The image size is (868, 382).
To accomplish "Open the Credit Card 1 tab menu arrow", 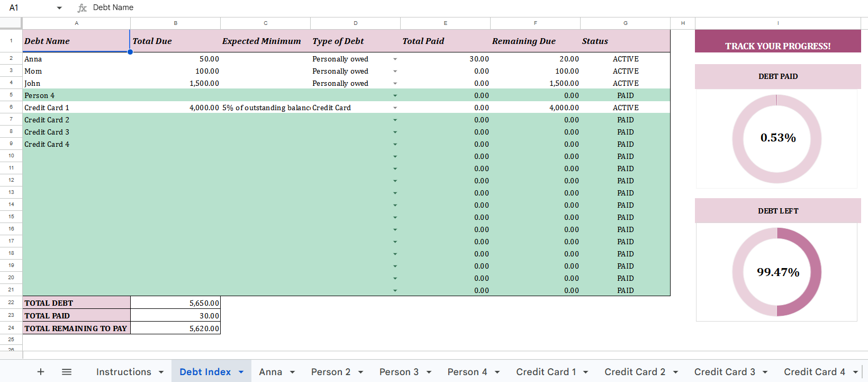I will pyautogui.click(x=586, y=372).
